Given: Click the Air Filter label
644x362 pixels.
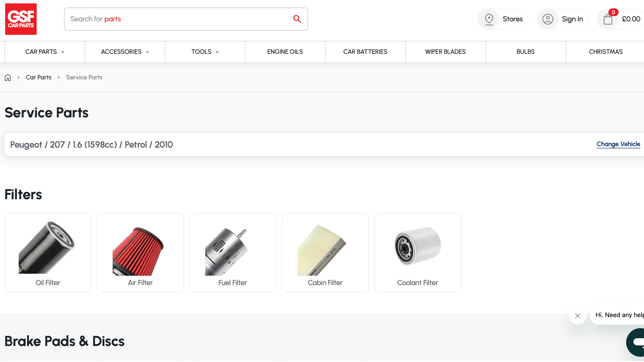Looking at the screenshot, I should tap(140, 283).
